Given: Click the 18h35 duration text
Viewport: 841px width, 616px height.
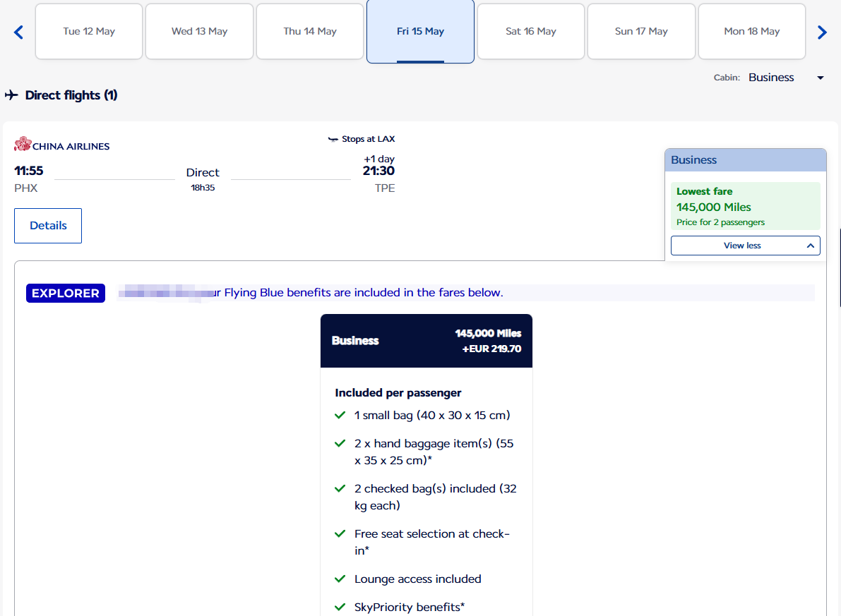Looking at the screenshot, I should tap(203, 188).
